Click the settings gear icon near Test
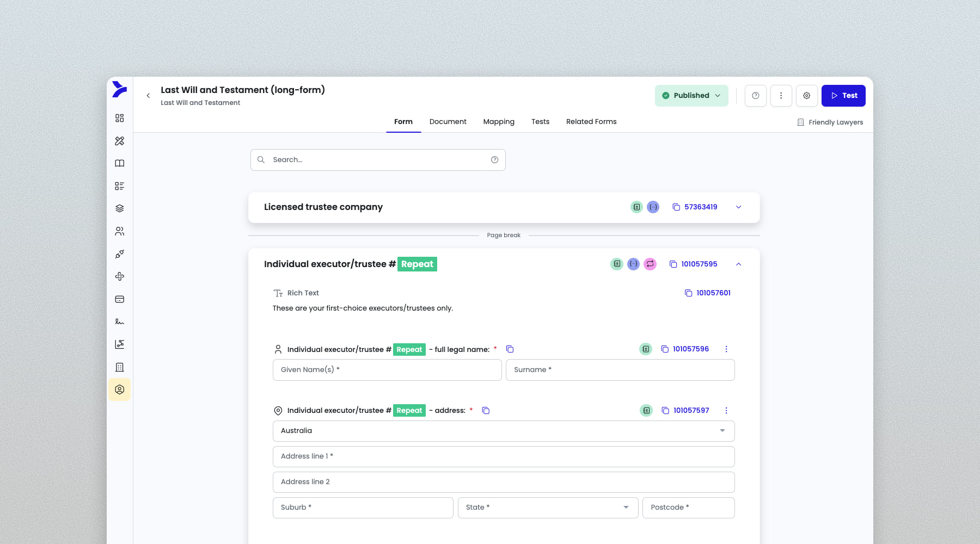 click(x=806, y=96)
